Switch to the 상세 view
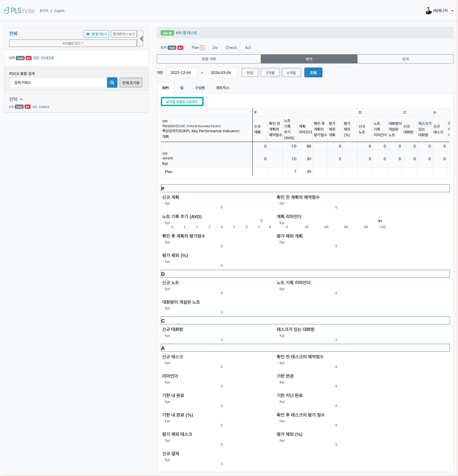 (405, 59)
